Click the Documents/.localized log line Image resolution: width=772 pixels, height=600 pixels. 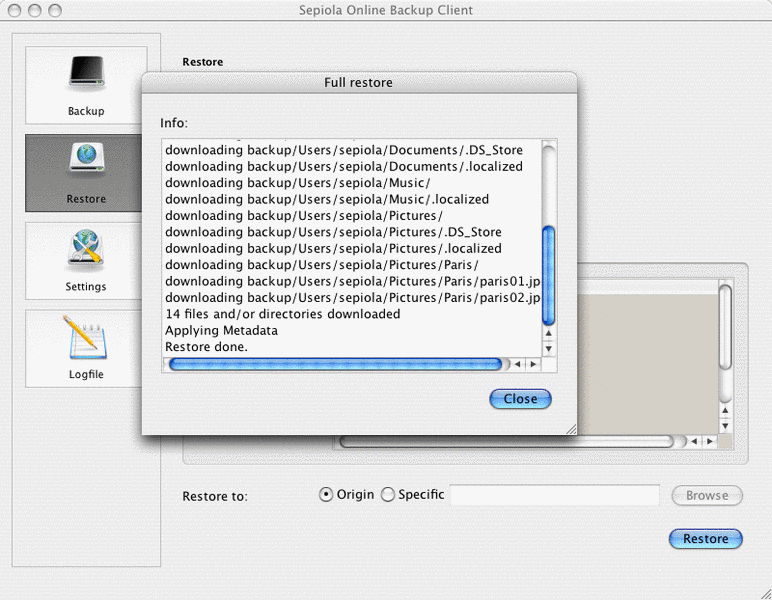[344, 166]
